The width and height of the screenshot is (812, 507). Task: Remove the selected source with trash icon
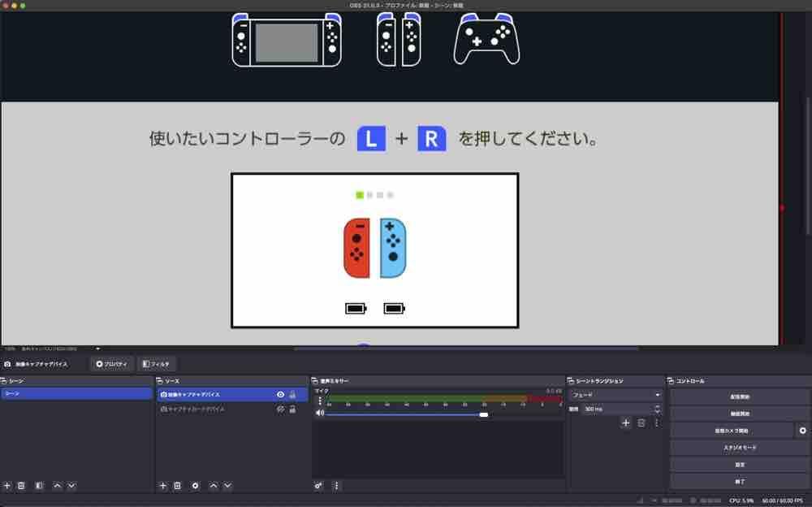pos(177,486)
